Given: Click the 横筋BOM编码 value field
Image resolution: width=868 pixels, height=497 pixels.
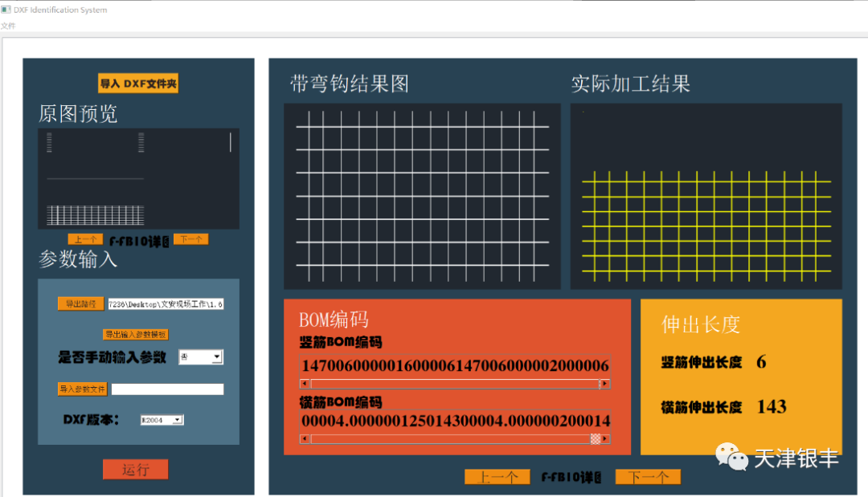Looking at the screenshot, I should pyautogui.click(x=455, y=421).
